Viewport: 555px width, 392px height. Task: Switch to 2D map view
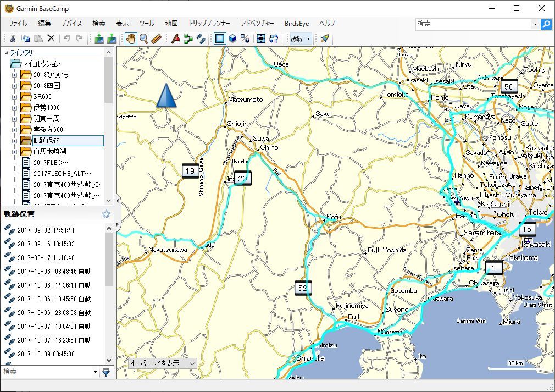(x=220, y=38)
